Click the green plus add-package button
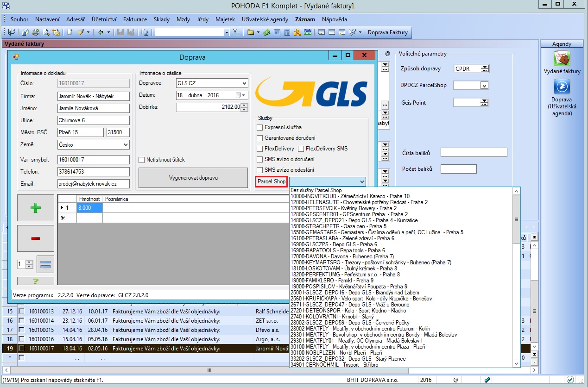 click(x=36, y=208)
